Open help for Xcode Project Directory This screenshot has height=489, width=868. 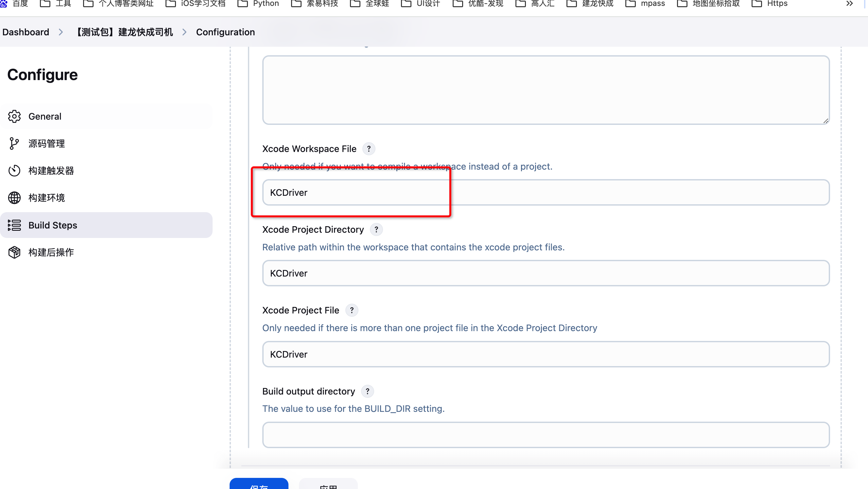point(376,230)
